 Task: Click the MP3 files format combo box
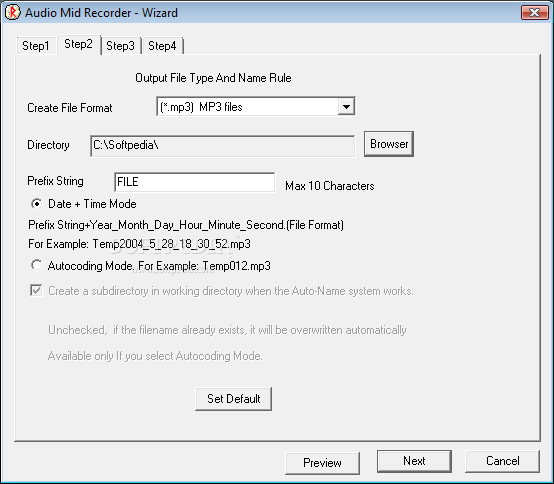pyautogui.click(x=256, y=107)
